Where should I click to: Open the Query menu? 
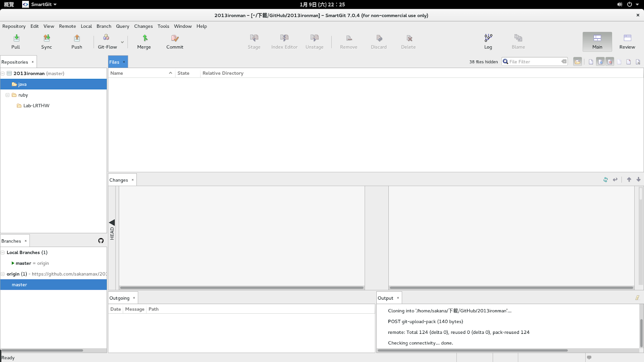click(x=123, y=26)
